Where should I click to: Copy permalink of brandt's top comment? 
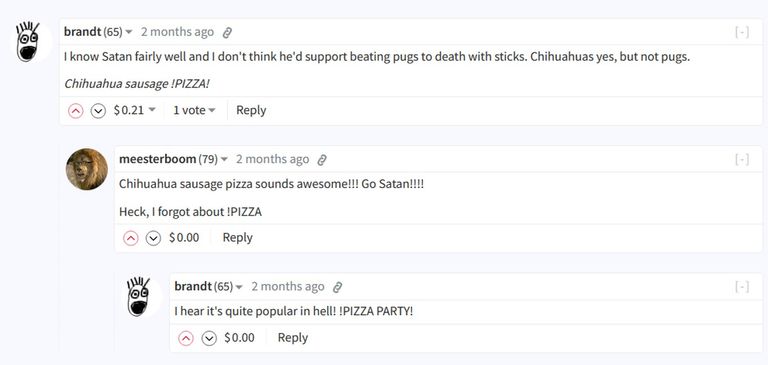227,33
